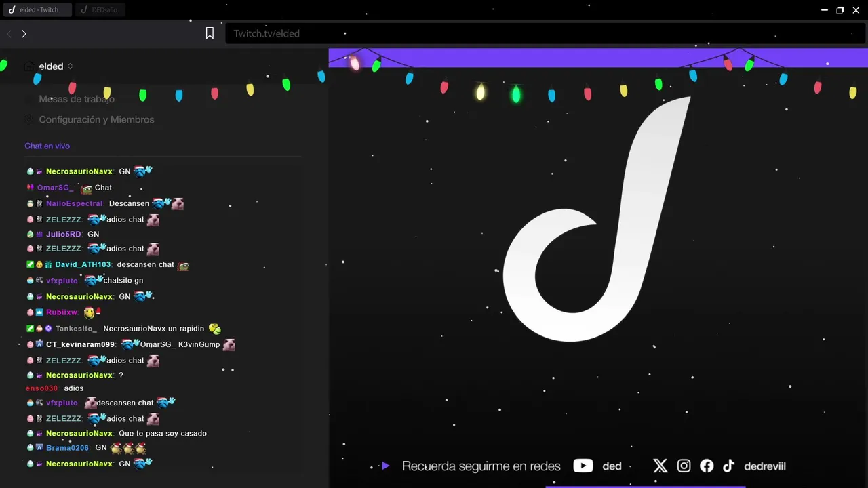Click username OmarSG_ in chat
The height and width of the screenshot is (488, 868).
pos(55,188)
